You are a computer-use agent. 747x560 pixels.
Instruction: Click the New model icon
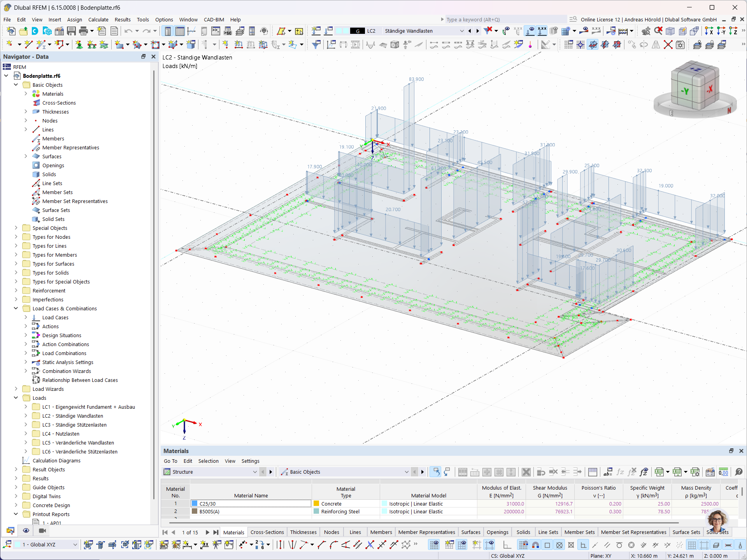click(11, 31)
